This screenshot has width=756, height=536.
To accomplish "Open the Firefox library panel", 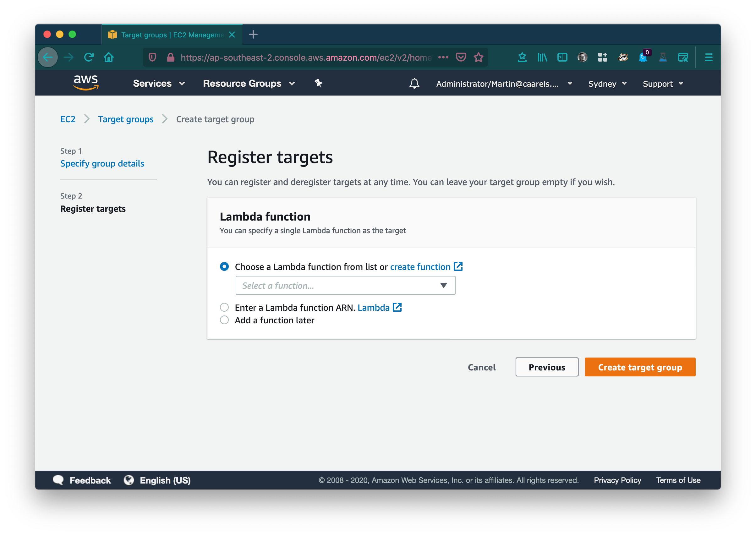I will point(542,57).
